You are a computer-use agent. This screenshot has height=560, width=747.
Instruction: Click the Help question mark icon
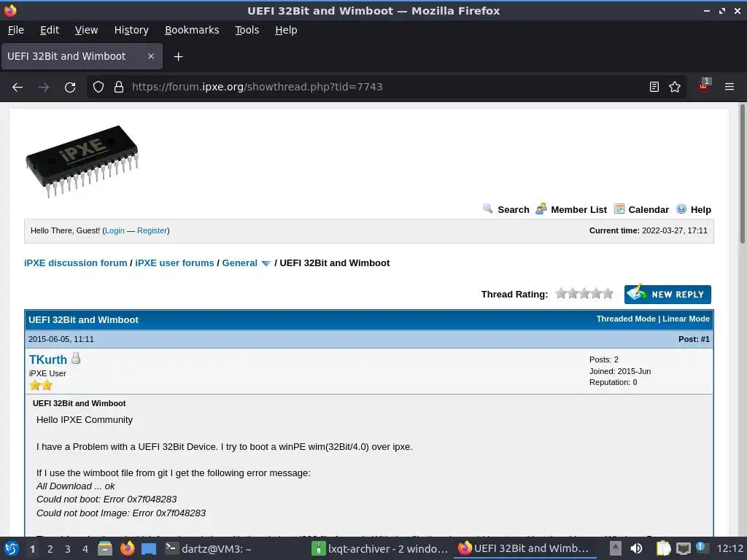[x=681, y=209]
